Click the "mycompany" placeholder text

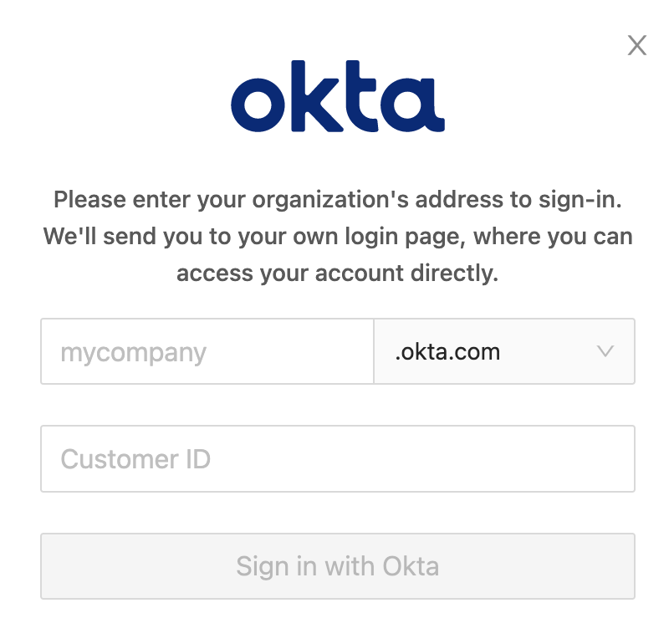(133, 352)
